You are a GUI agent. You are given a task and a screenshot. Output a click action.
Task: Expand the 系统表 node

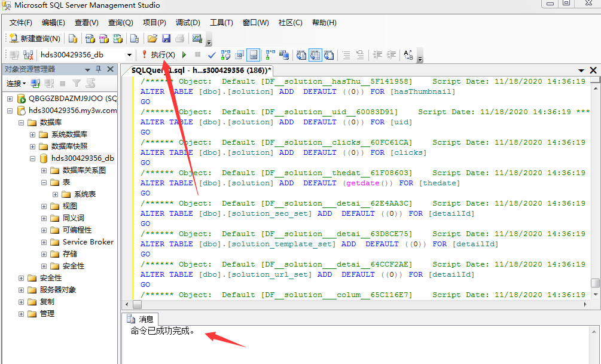(55, 195)
